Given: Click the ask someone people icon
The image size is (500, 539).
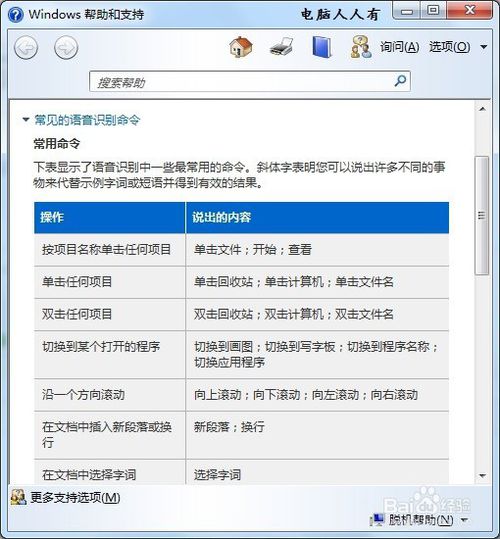Looking at the screenshot, I should pos(361,47).
